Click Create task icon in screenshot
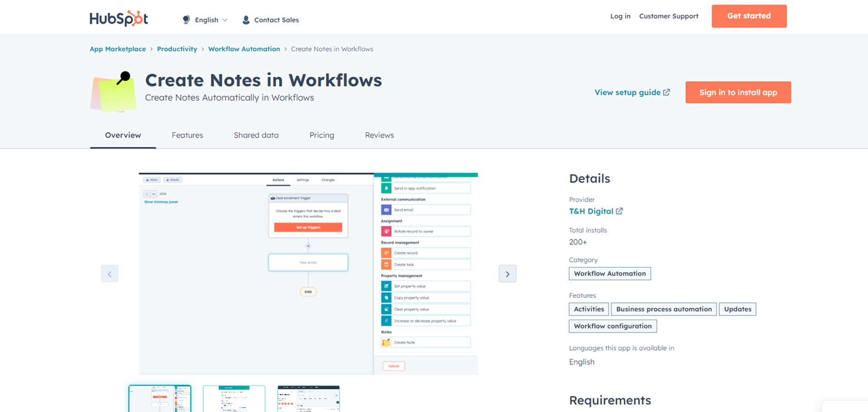Image resolution: width=868 pixels, height=412 pixels. pos(386,264)
